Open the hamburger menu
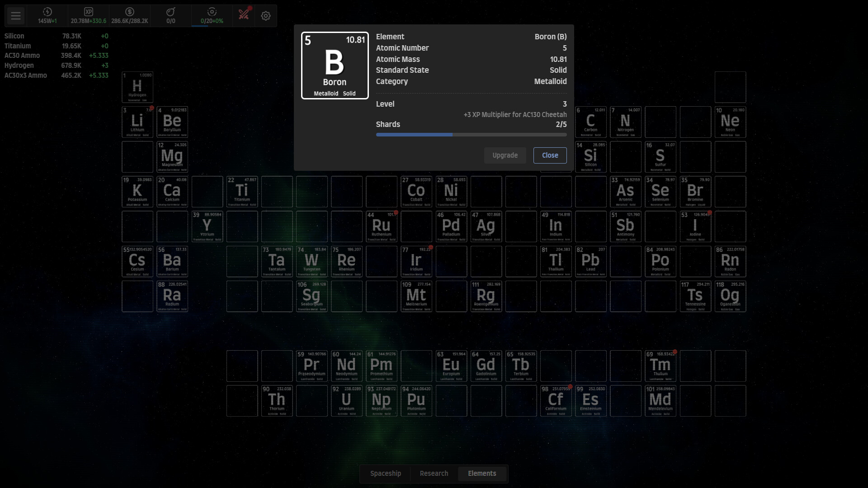Screen dimensions: 868x488 pos(16,16)
